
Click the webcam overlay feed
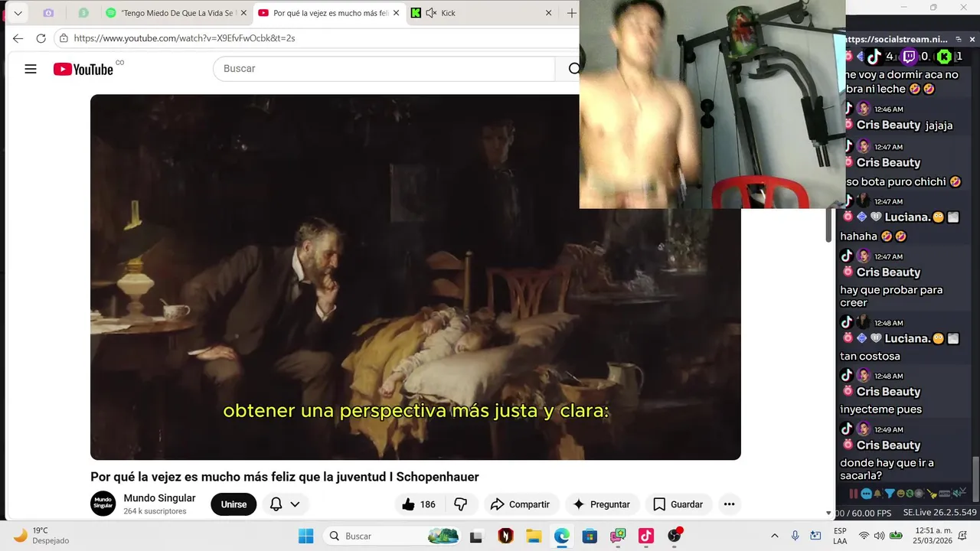click(712, 104)
